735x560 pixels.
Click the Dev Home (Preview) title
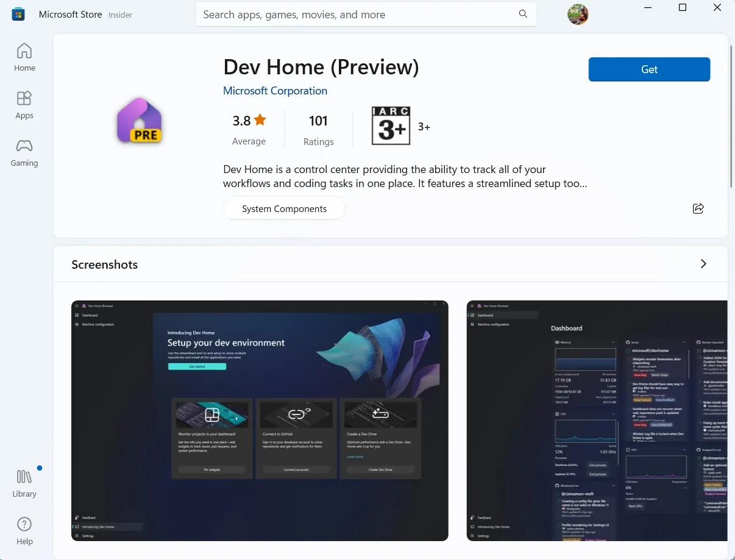pyautogui.click(x=321, y=67)
